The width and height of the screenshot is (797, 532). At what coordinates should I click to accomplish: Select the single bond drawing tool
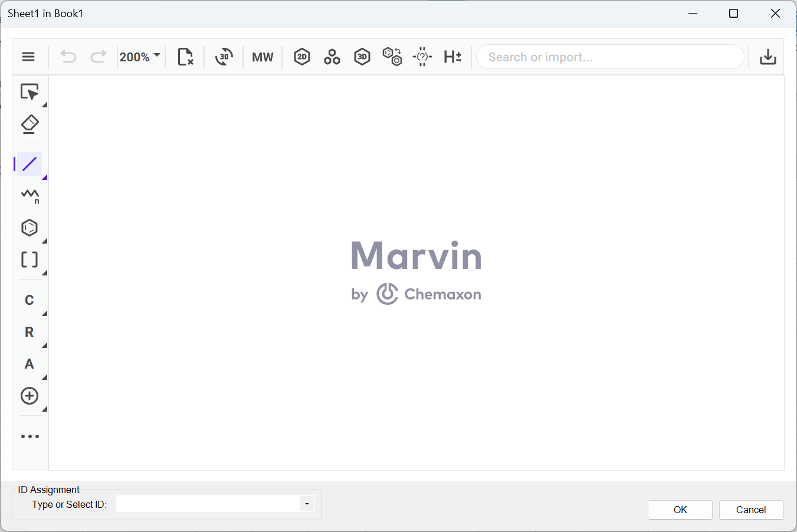pyautogui.click(x=29, y=164)
